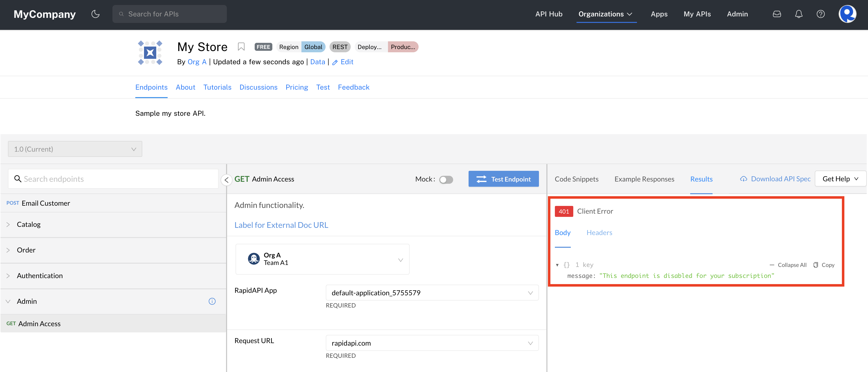868x372 pixels.
Task: Switch to the Pricing tab
Action: click(x=296, y=87)
